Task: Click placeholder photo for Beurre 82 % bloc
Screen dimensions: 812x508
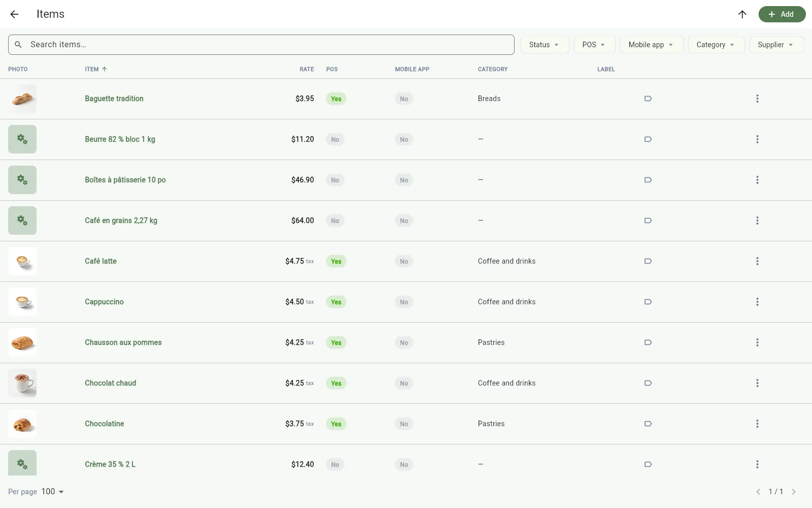Action: pyautogui.click(x=22, y=139)
